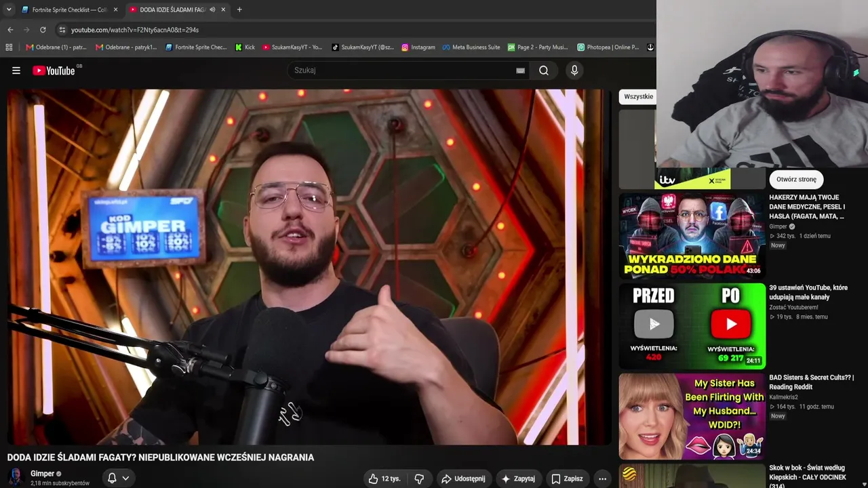Screen dimensions: 868x488
Task: Open the My Sister Has Been Flirting thumbnail
Action: [692, 416]
